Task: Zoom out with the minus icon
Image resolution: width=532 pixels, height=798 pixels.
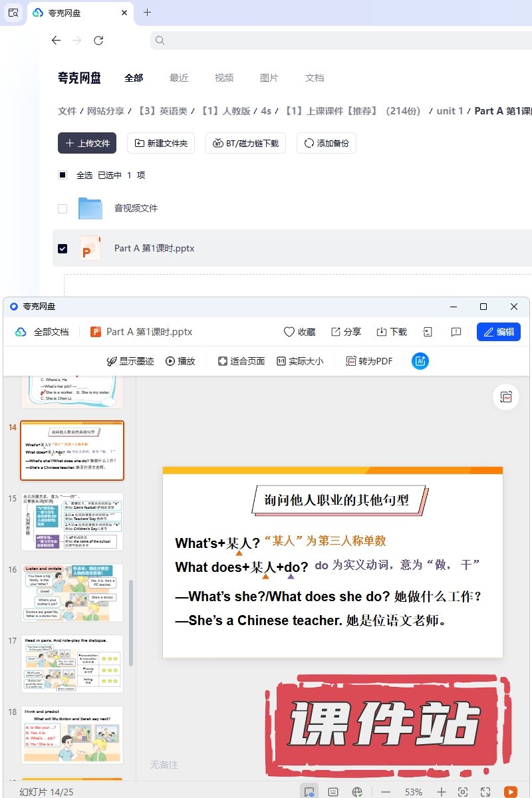Action: (386, 791)
